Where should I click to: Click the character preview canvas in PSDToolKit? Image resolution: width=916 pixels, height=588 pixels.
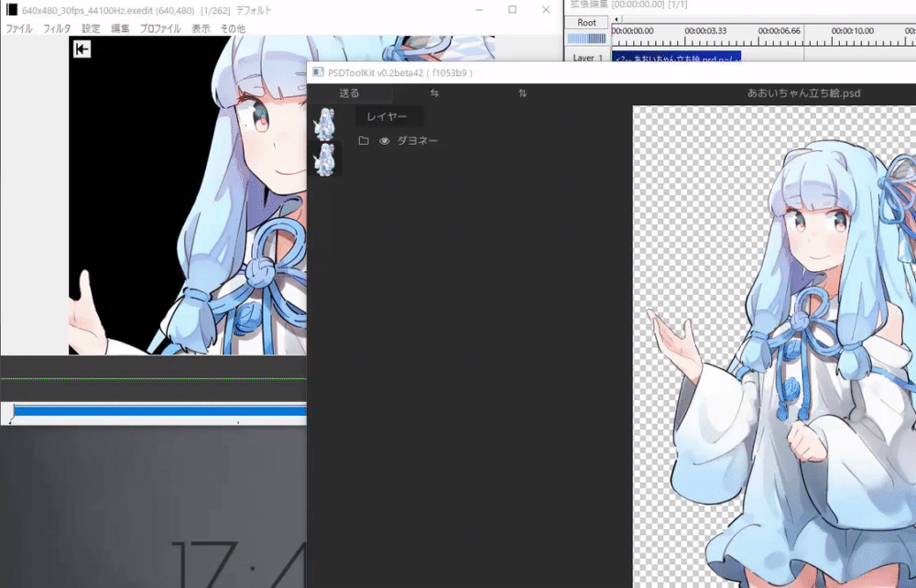point(774,346)
